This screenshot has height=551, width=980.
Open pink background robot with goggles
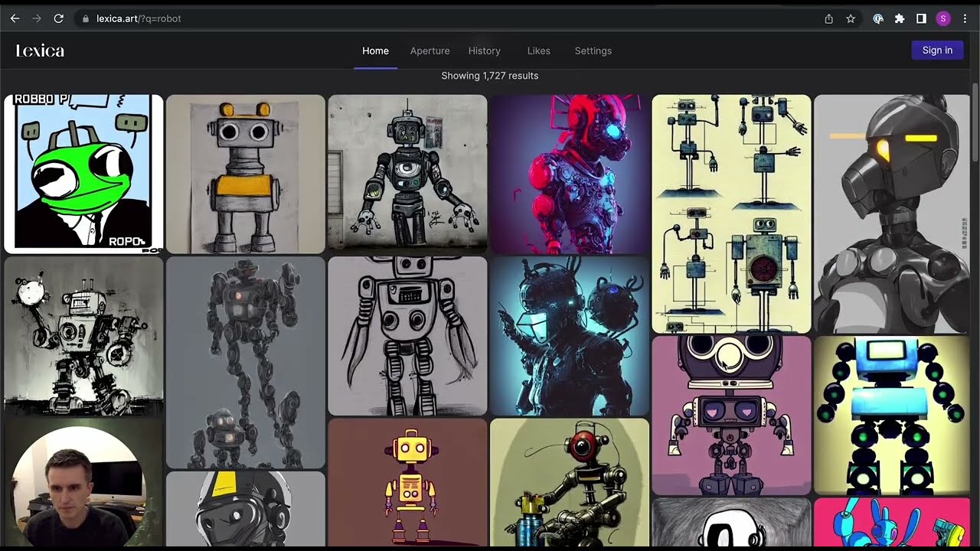pos(731,416)
